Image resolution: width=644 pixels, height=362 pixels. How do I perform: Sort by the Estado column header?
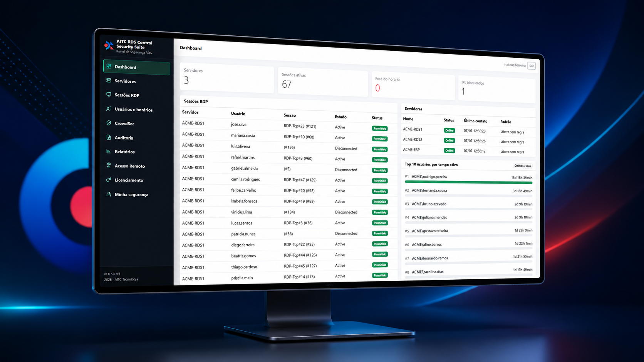tap(340, 117)
